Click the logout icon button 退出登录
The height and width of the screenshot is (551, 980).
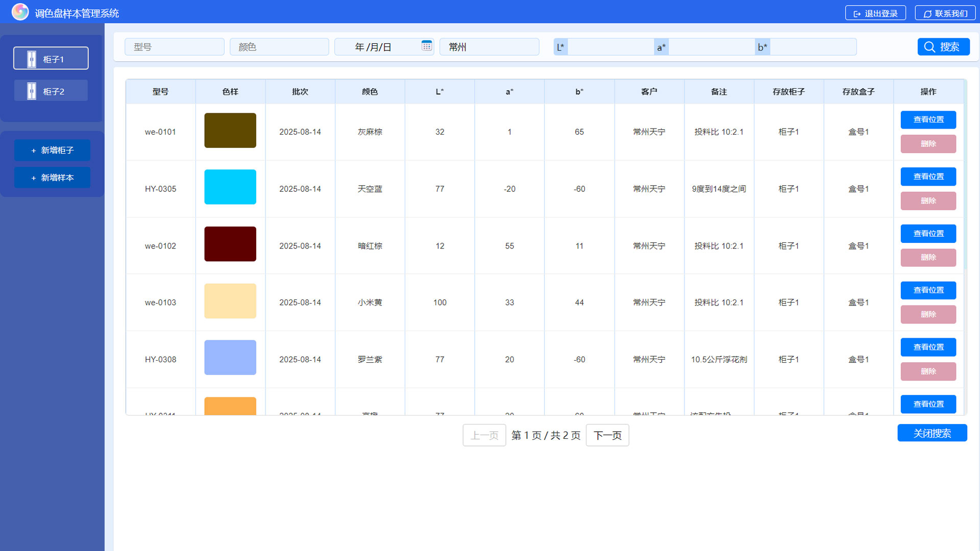tap(875, 13)
